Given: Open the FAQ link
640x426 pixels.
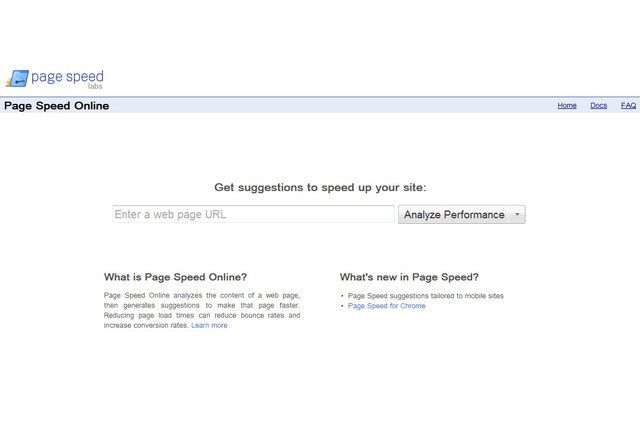Looking at the screenshot, I should 628,106.
